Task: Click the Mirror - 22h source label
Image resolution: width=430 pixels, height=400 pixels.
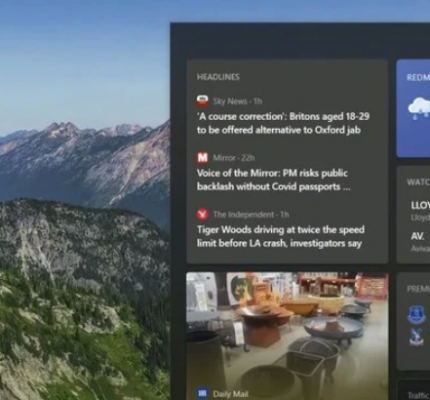Action: tap(234, 158)
